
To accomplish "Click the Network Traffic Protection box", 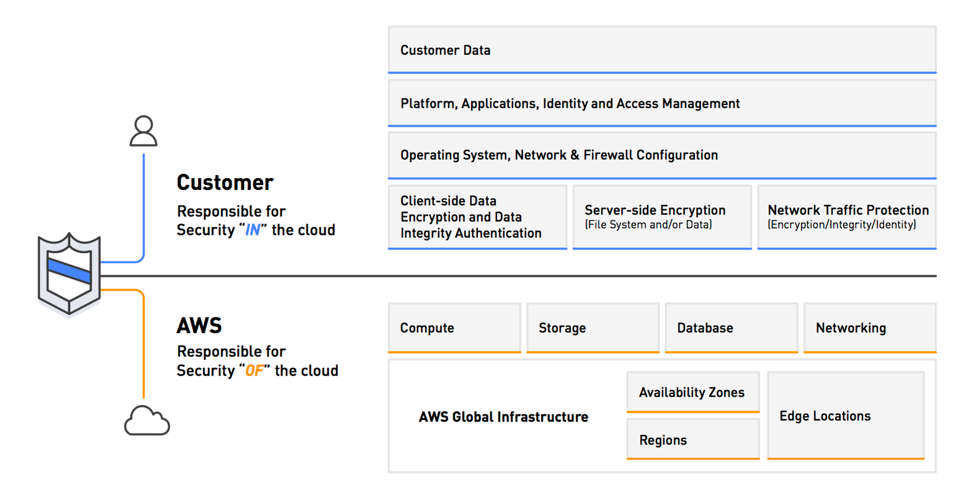I will point(847,217).
